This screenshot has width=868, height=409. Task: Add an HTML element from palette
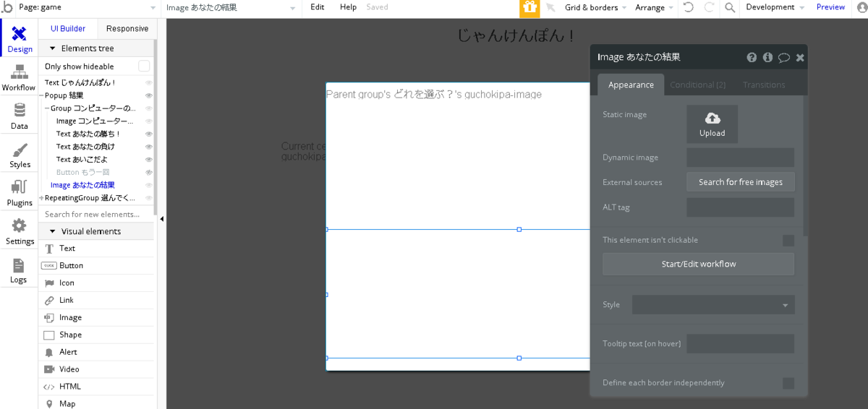pos(97,387)
